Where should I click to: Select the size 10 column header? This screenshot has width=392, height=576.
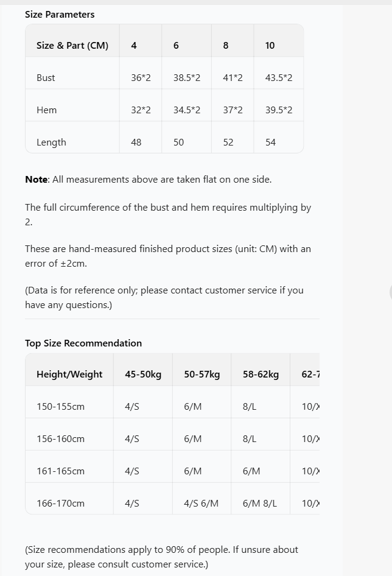pos(270,45)
